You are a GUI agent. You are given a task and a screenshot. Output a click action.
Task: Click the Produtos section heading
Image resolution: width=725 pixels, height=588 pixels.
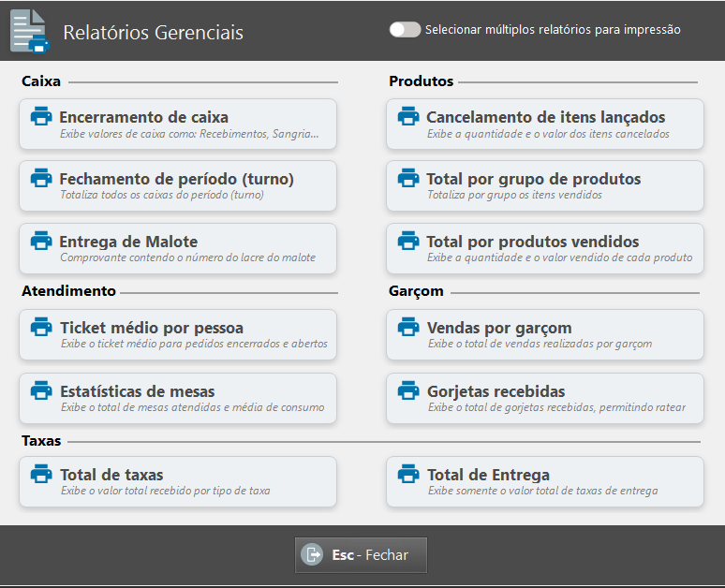click(x=421, y=81)
